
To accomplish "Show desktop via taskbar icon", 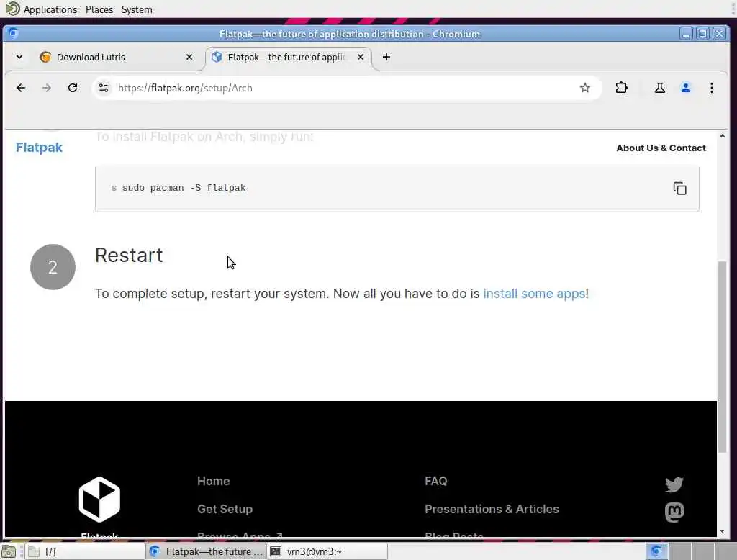I will click(x=9, y=551).
